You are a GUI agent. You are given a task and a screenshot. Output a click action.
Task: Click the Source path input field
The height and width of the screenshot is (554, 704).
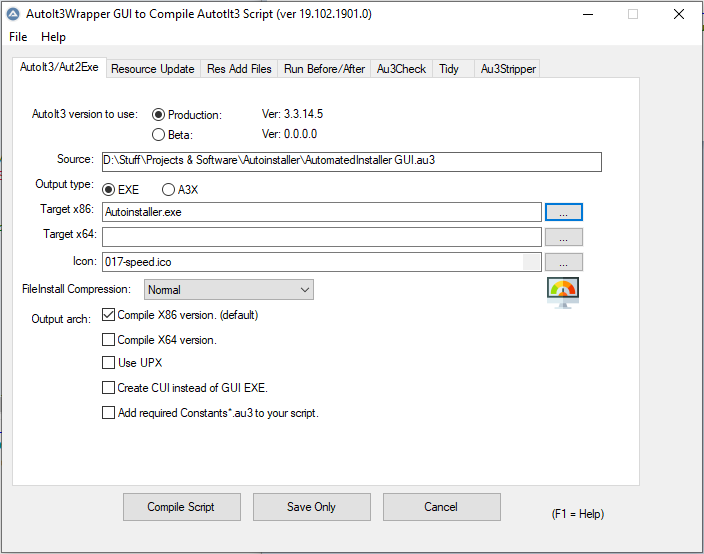[352, 162]
